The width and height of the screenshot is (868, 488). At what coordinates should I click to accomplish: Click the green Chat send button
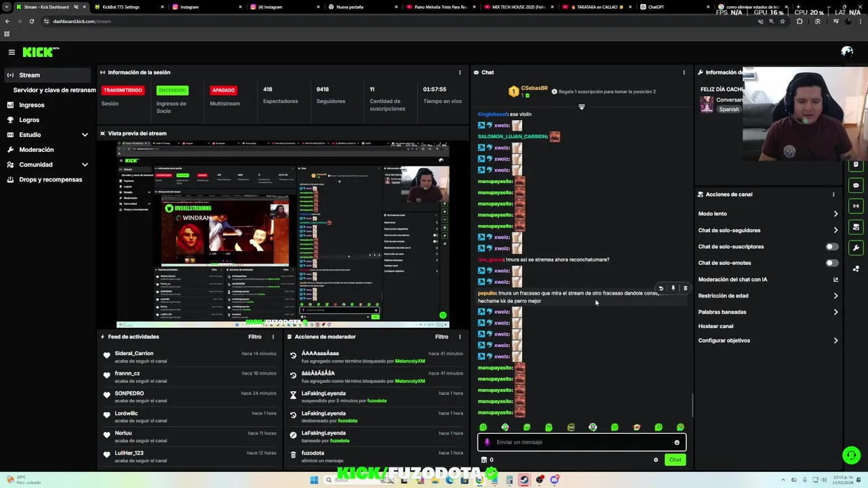coord(675,460)
